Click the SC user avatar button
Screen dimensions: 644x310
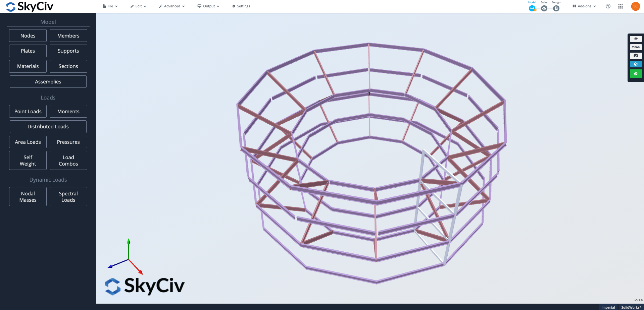click(635, 6)
